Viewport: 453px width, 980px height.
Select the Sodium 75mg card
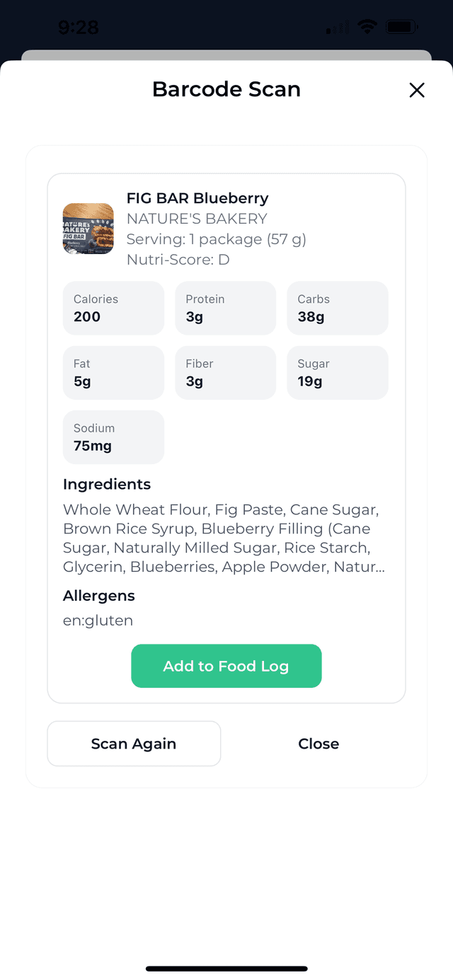113,437
